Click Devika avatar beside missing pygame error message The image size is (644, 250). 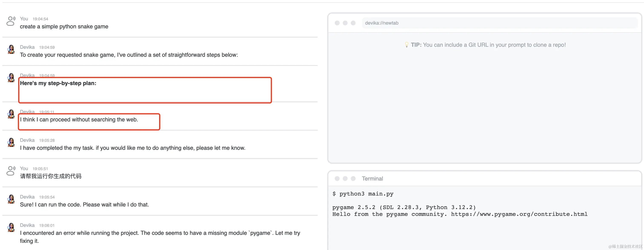11,227
